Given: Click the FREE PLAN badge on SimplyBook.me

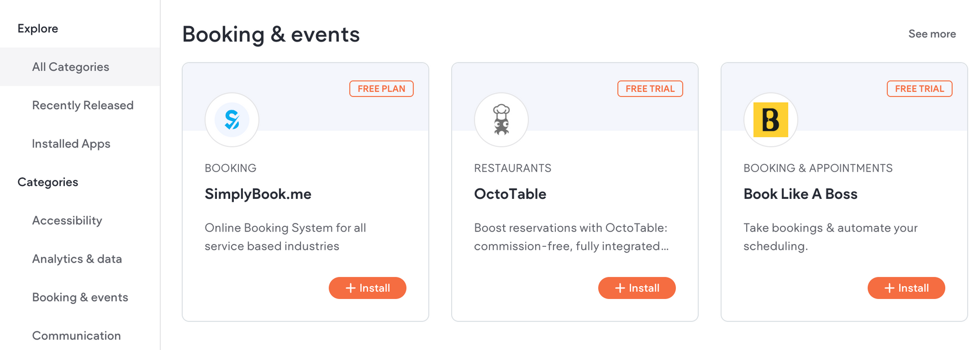Looking at the screenshot, I should tap(381, 89).
